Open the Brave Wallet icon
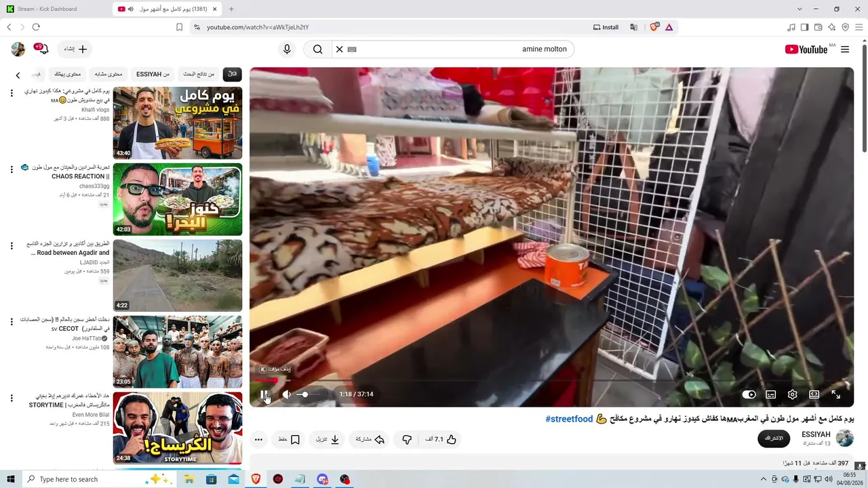Viewport: 868px width, 488px height. (818, 27)
